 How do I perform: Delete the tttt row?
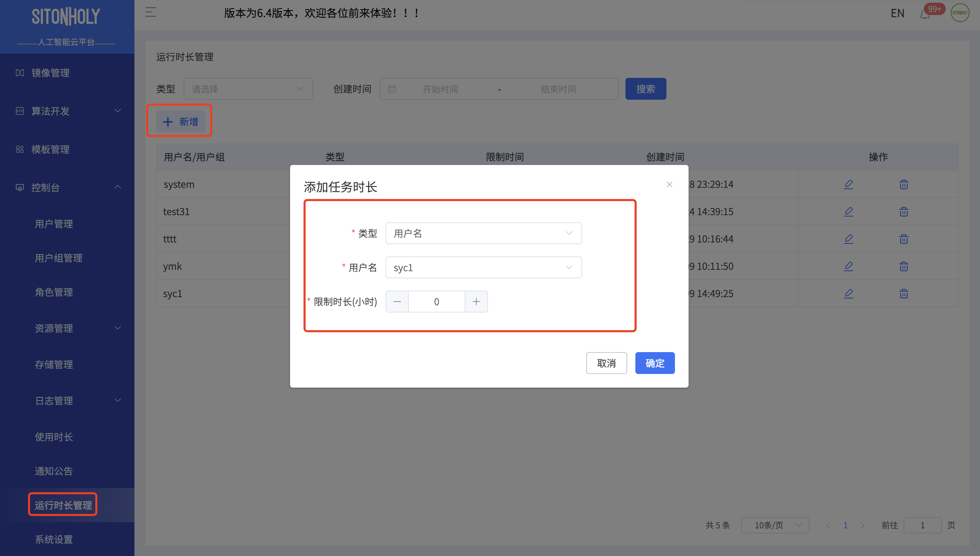point(903,239)
